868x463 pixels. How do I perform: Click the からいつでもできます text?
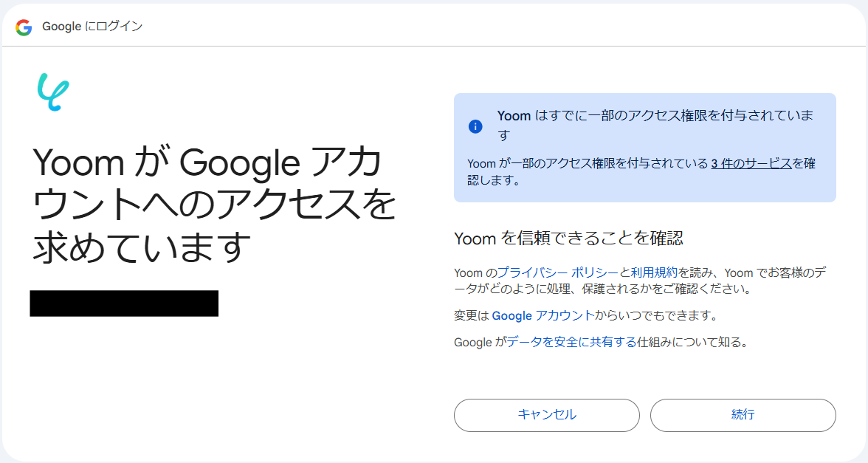pos(655,315)
